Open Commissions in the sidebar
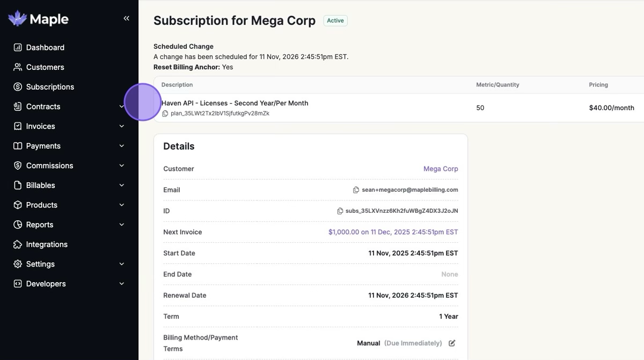 (49, 165)
